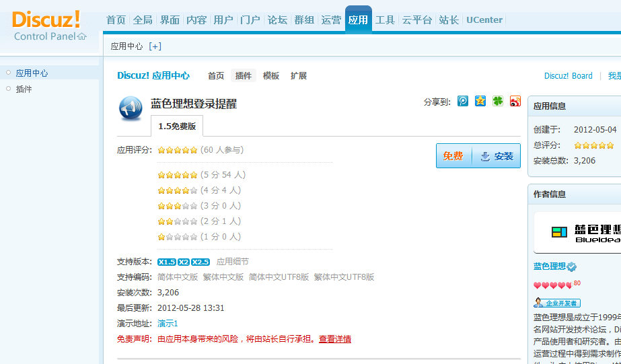Click the 免费 price label button

(454, 156)
